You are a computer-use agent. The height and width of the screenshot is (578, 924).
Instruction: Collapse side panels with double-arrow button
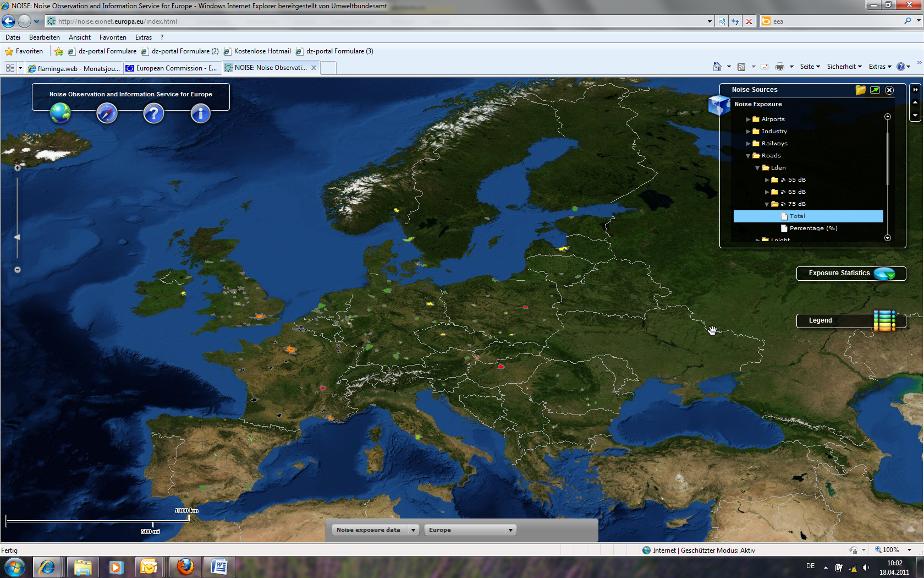pos(915,90)
